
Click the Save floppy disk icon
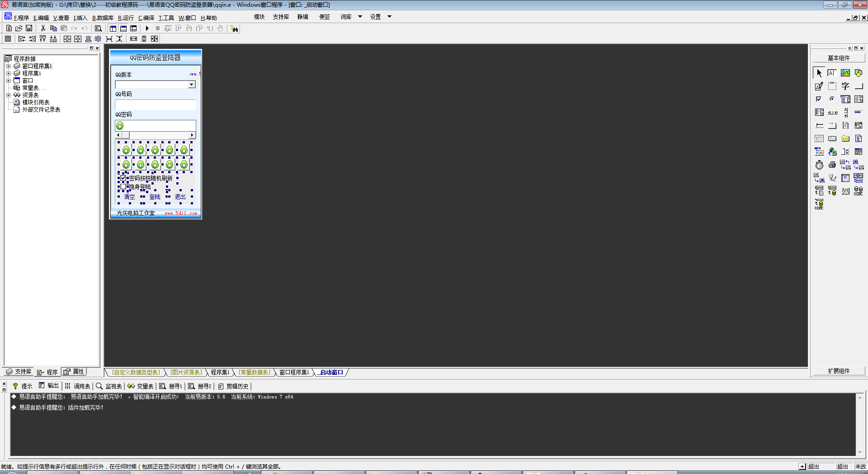pos(29,28)
